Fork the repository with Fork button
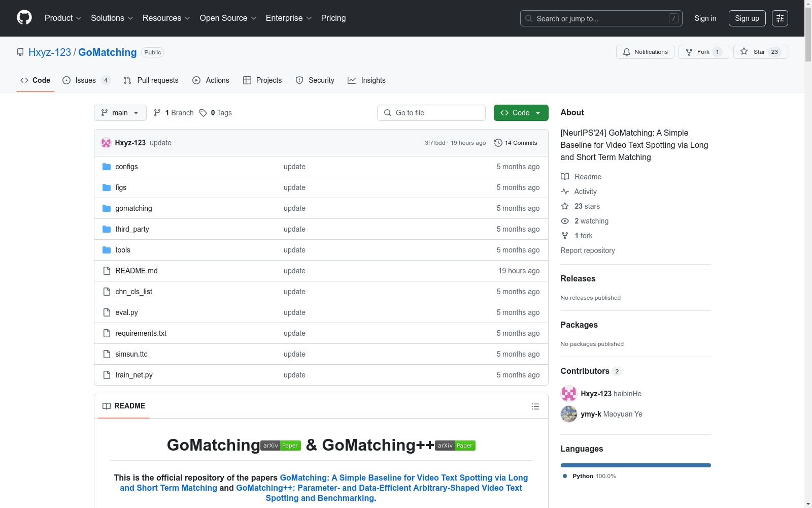The width and height of the screenshot is (812, 508). click(704, 52)
